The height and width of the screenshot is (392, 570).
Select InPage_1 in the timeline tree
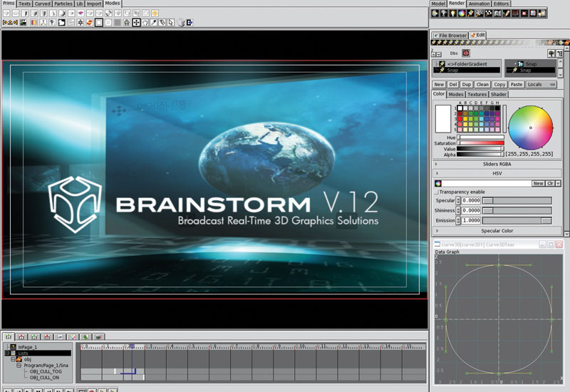28,347
